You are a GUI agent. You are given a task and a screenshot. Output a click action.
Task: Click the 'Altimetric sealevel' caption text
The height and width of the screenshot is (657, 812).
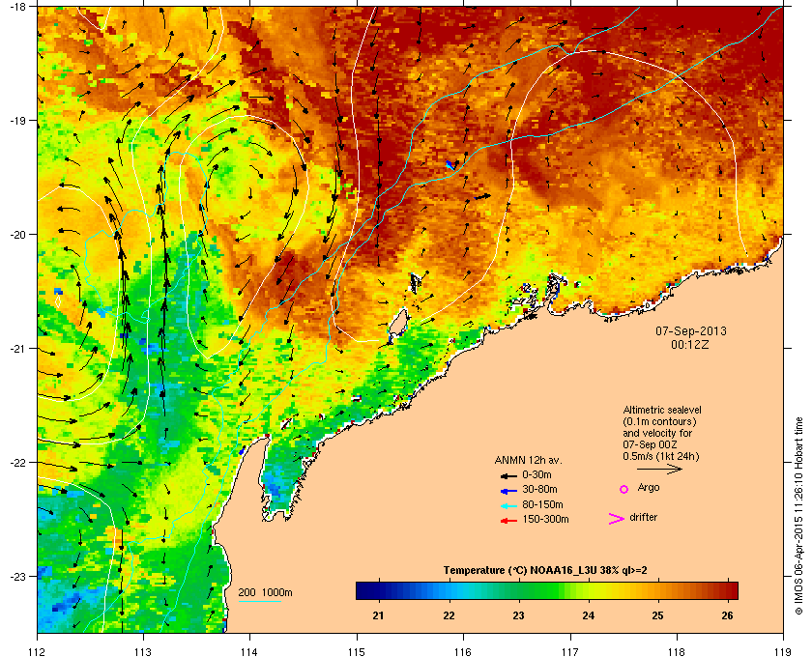662,410
